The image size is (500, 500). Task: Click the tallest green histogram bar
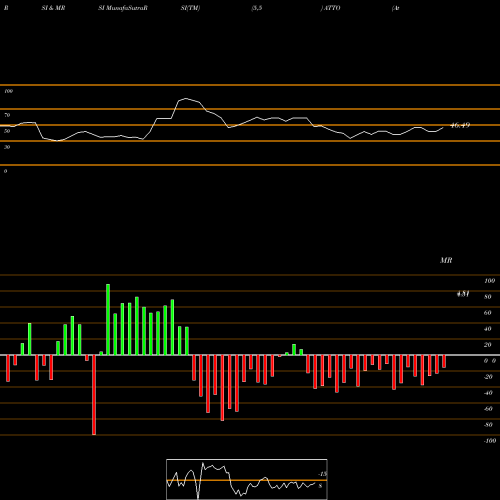(108, 320)
